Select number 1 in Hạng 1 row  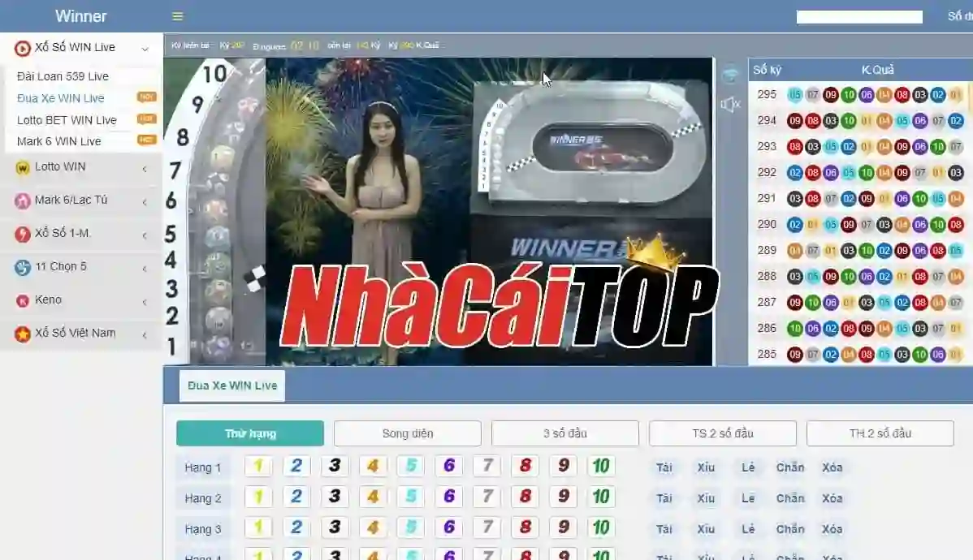tap(258, 466)
